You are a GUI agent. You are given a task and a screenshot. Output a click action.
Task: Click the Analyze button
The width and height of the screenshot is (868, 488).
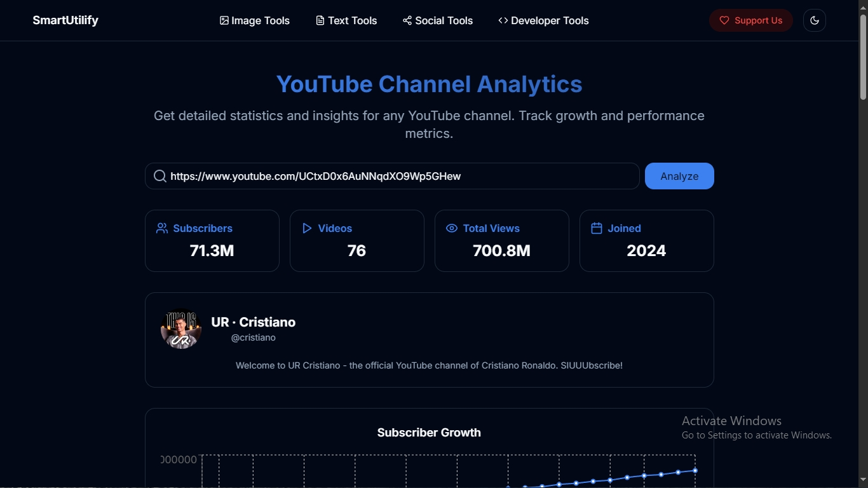click(679, 176)
